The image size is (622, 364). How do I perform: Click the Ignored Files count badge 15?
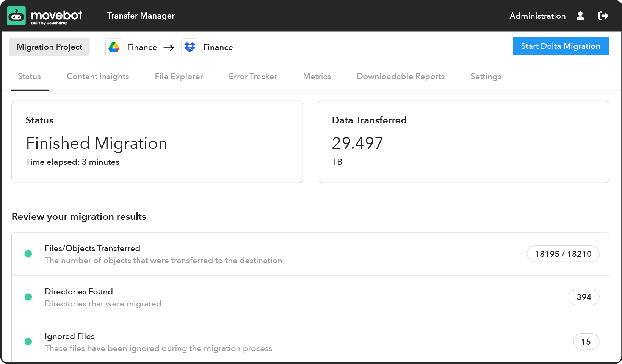pyautogui.click(x=586, y=342)
